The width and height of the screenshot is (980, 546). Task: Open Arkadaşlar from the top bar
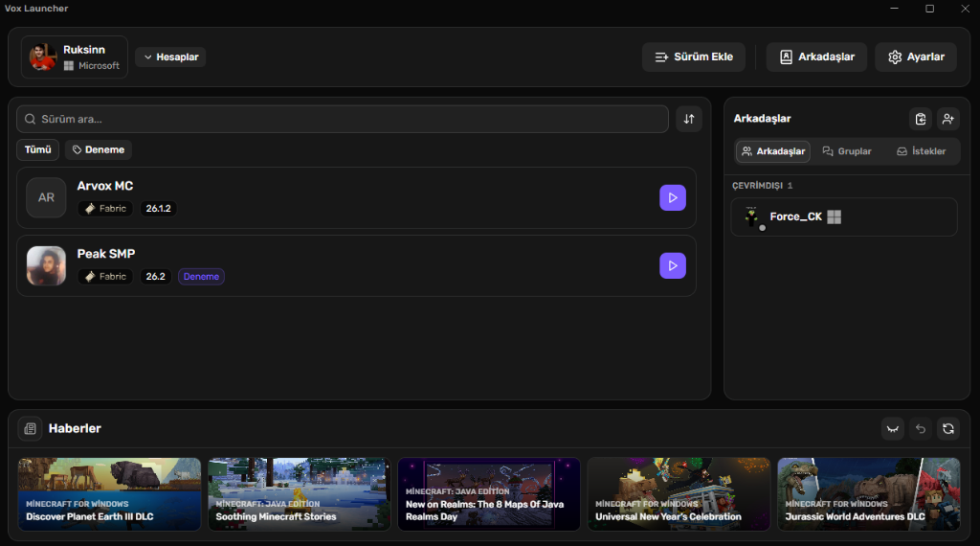point(816,57)
